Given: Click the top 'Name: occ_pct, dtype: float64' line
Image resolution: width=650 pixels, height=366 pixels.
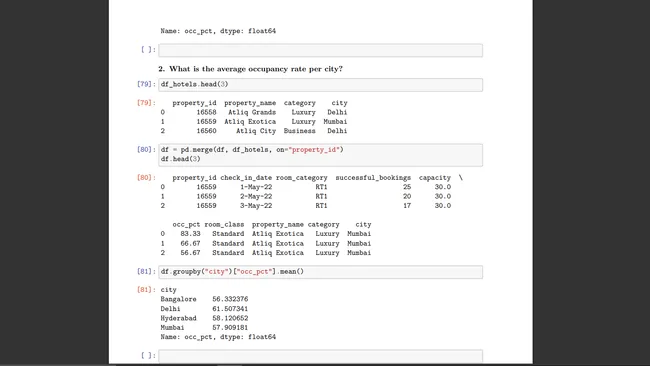Looking at the screenshot, I should (218, 31).
